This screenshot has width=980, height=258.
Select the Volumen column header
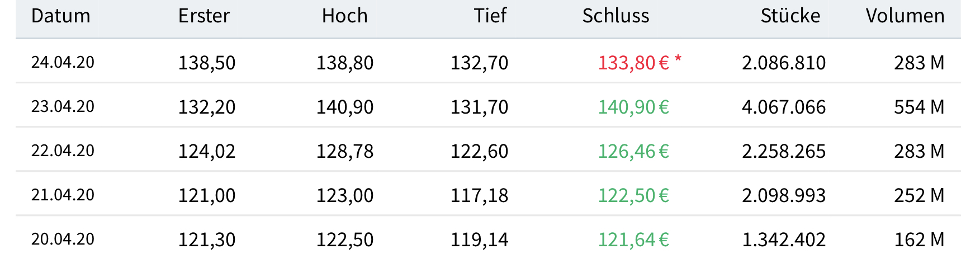(x=905, y=16)
